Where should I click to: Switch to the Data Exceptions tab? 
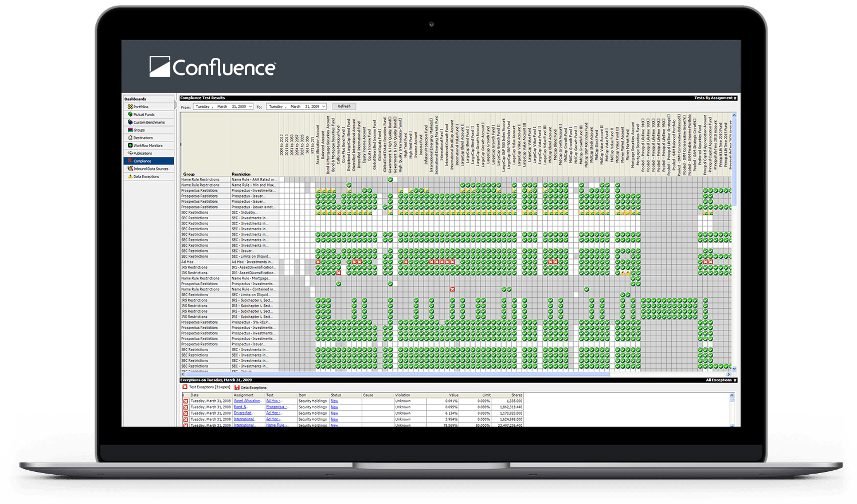tap(253, 388)
